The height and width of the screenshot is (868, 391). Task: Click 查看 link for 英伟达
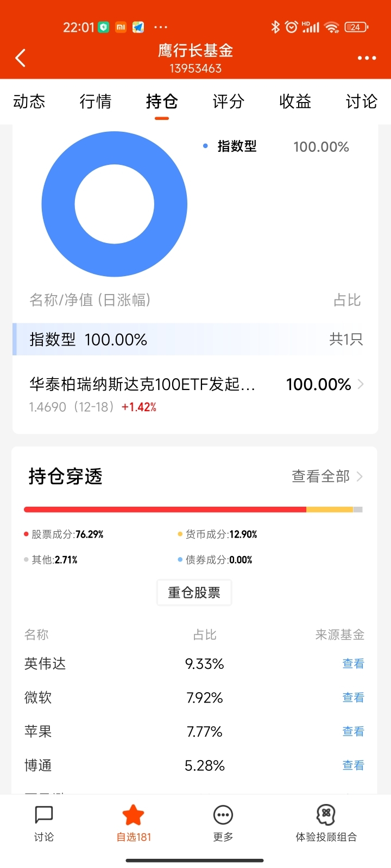point(353,663)
